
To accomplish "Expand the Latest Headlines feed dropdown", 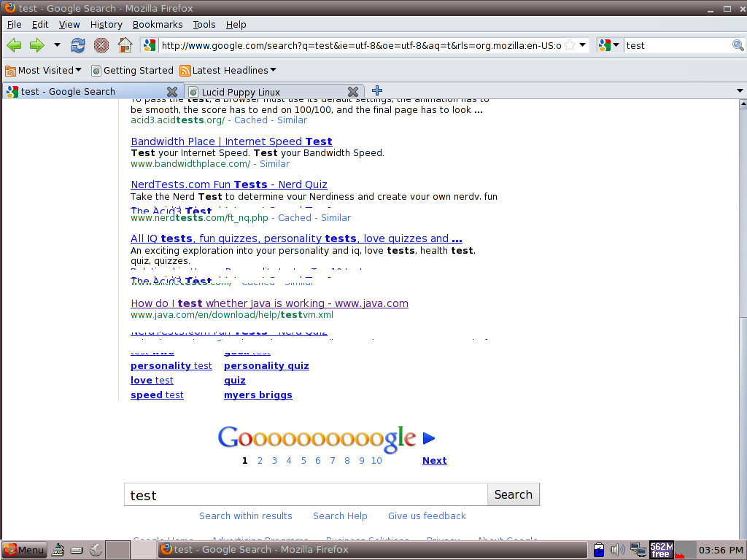I will coord(228,71).
